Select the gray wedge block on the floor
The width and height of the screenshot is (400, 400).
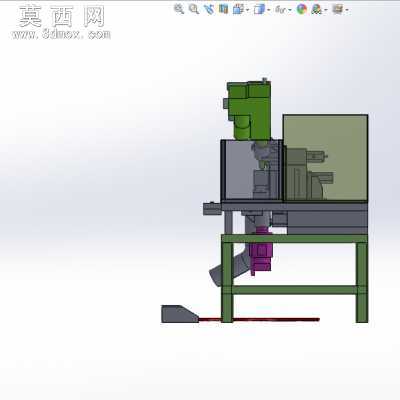[177, 315]
